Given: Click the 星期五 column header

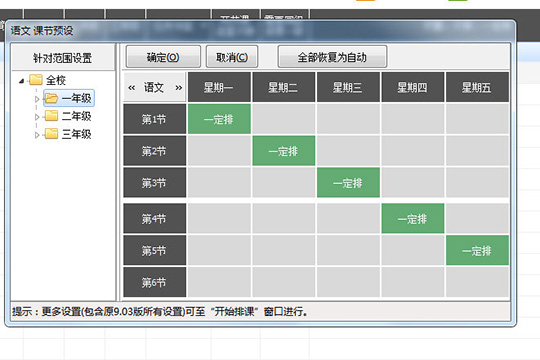Looking at the screenshot, I should (x=477, y=87).
